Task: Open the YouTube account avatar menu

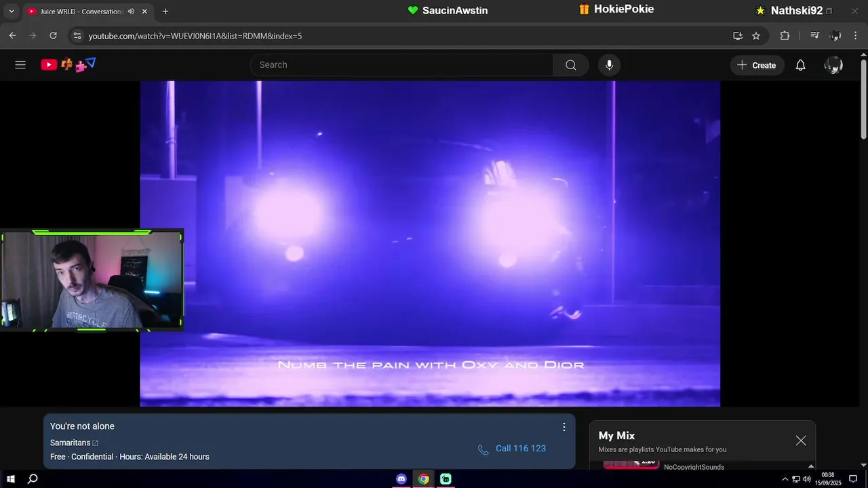Action: click(833, 65)
